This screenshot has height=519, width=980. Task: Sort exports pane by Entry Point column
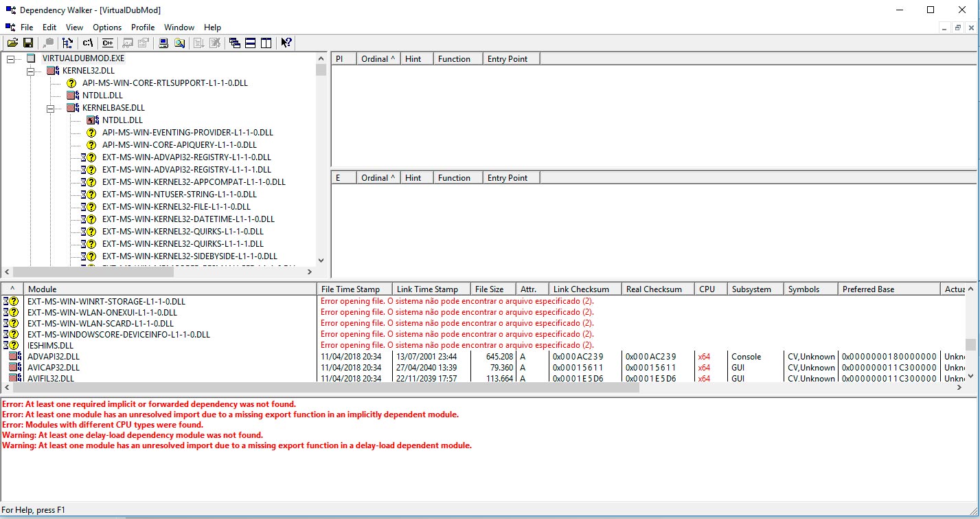[511, 178]
